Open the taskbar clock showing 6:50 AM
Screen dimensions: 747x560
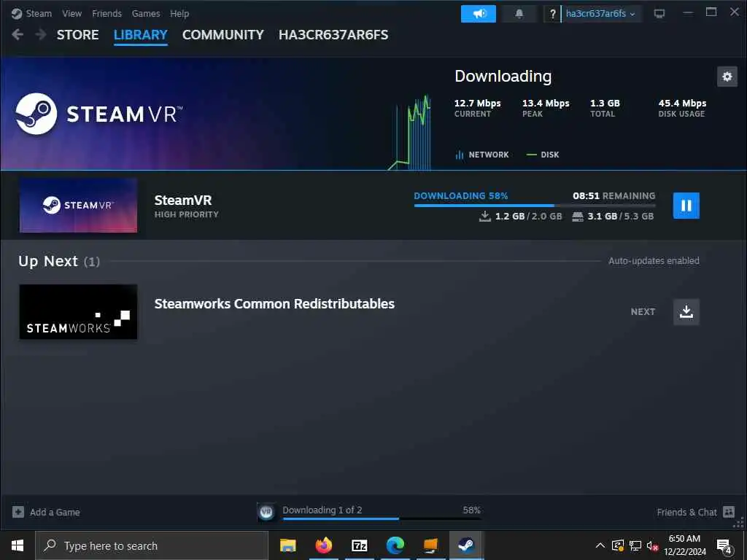click(684, 545)
